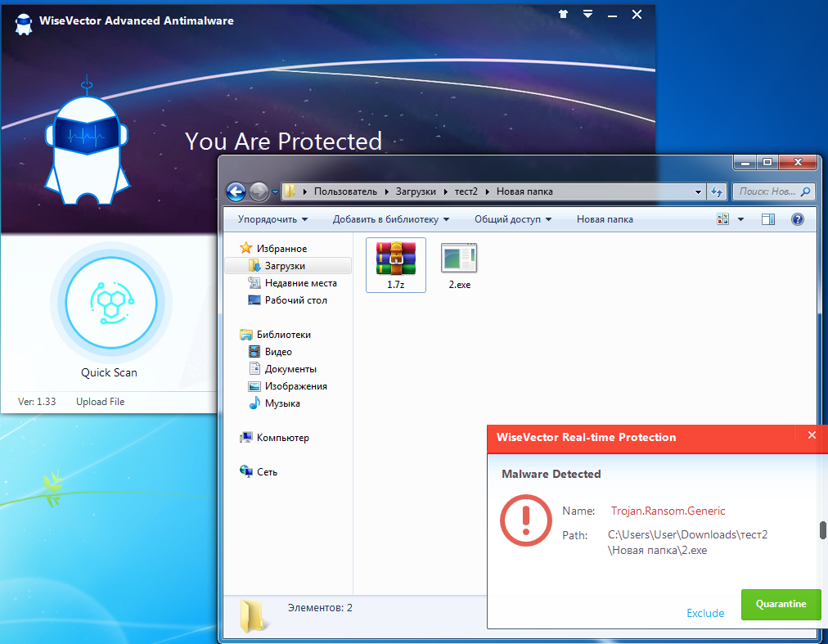Viewport: 828px width, 644px height.
Task: Open Добавить в библиотеку menu
Action: tap(391, 219)
